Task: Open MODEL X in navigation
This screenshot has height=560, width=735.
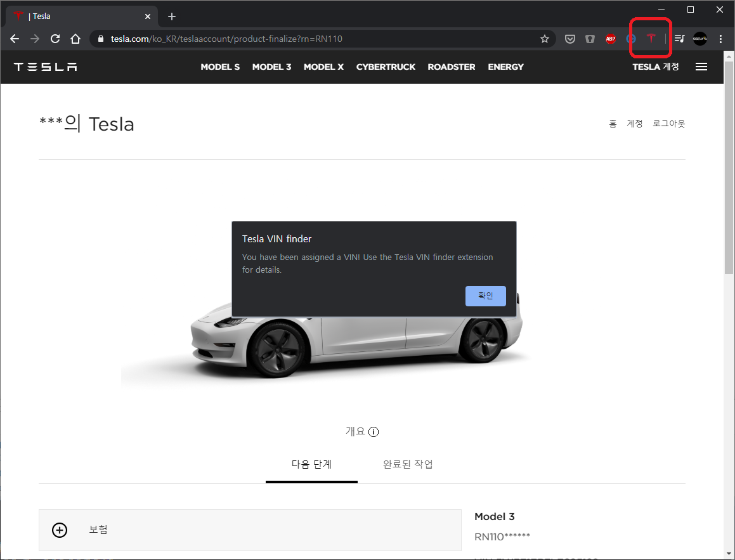Action: point(323,67)
